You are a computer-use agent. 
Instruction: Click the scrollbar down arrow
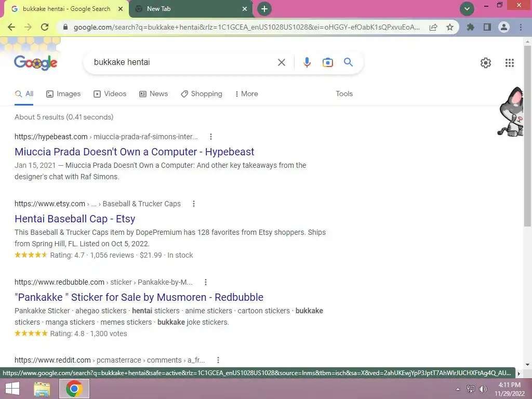(528, 365)
